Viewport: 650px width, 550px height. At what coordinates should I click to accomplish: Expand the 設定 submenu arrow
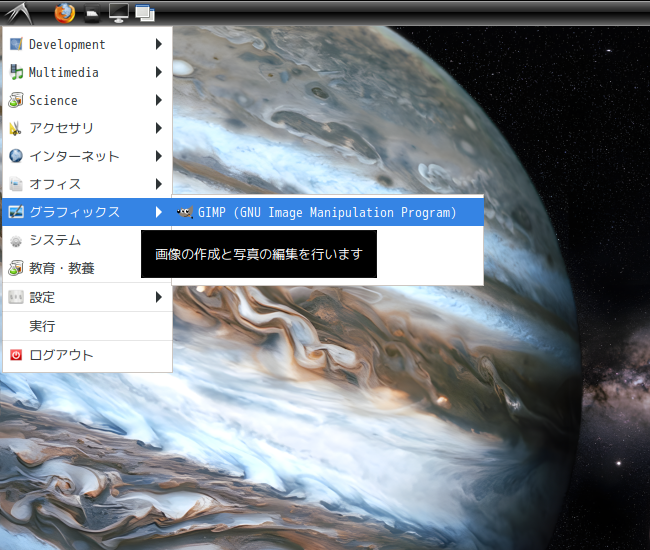pyautogui.click(x=159, y=297)
